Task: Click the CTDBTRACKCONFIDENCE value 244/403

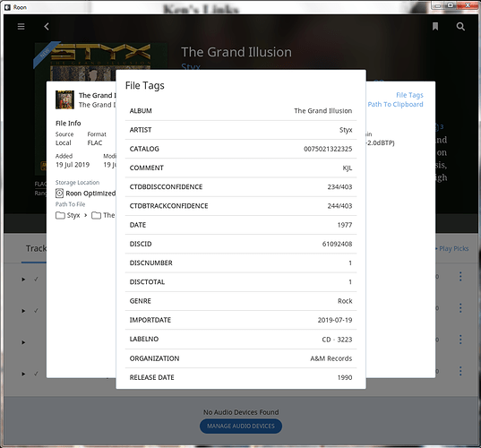Action: pos(339,206)
